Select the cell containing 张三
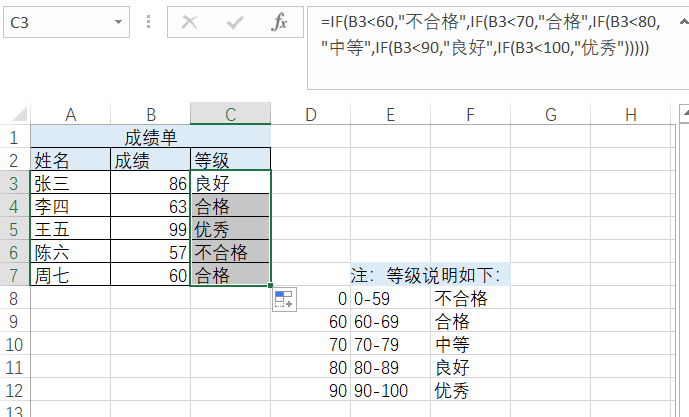Screen dimensions: 689x417 (x=70, y=182)
